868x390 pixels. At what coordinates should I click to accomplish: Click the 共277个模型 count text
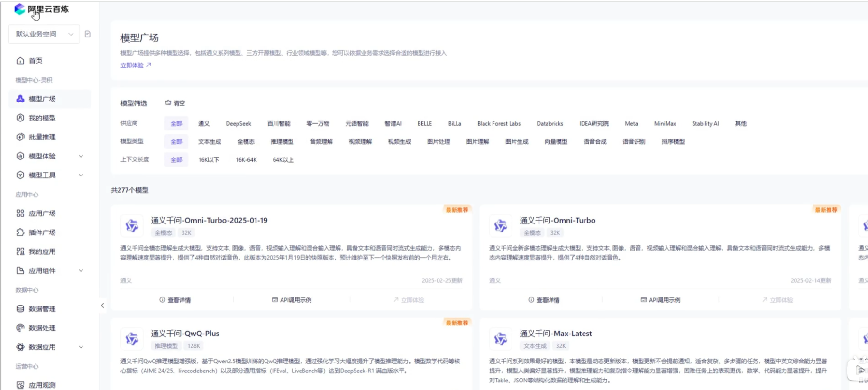(x=130, y=190)
